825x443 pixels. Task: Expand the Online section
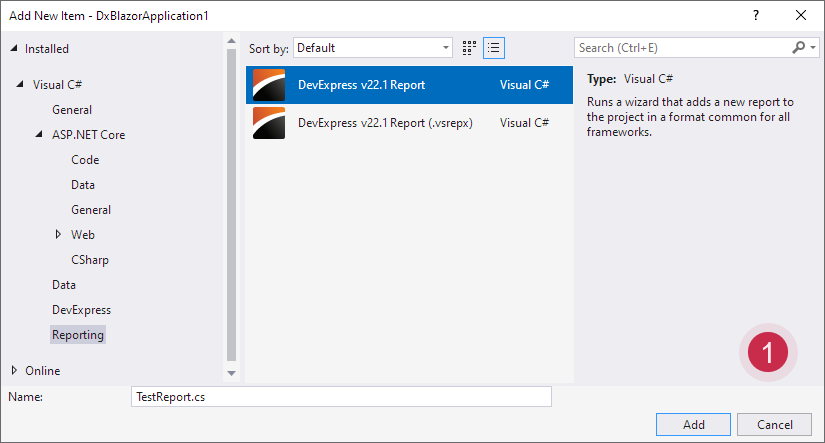(x=14, y=371)
